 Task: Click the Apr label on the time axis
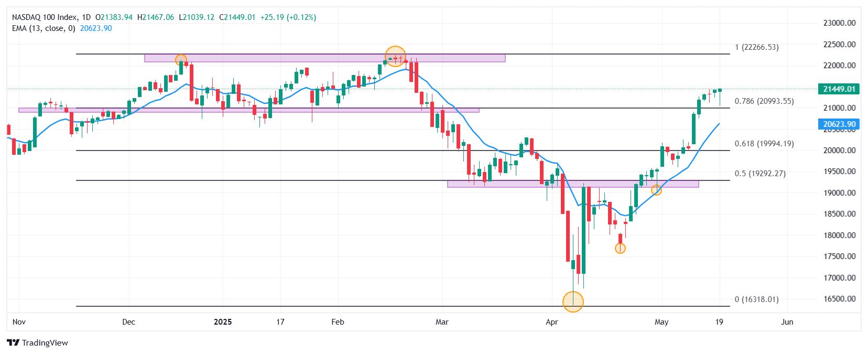tap(551, 322)
